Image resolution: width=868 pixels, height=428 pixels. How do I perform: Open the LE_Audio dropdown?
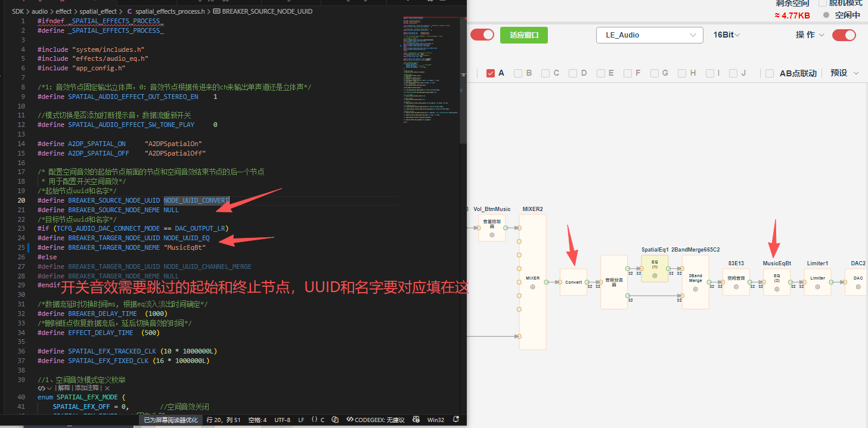pos(650,35)
